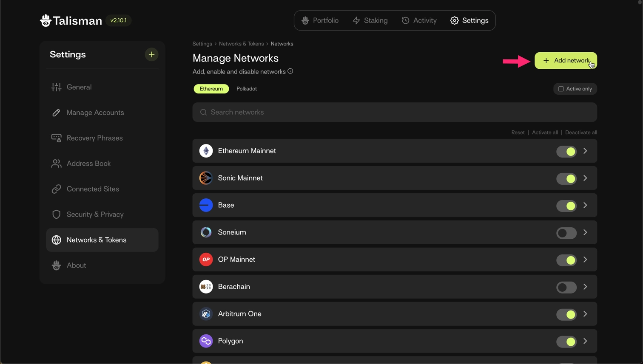Check the Active only checkbox
The image size is (643, 364).
[x=561, y=89]
